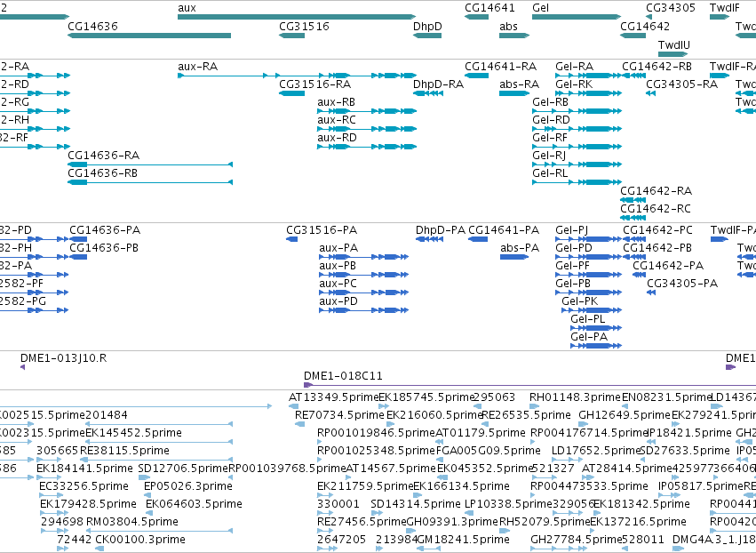Select protein aux-PB

tap(338, 266)
